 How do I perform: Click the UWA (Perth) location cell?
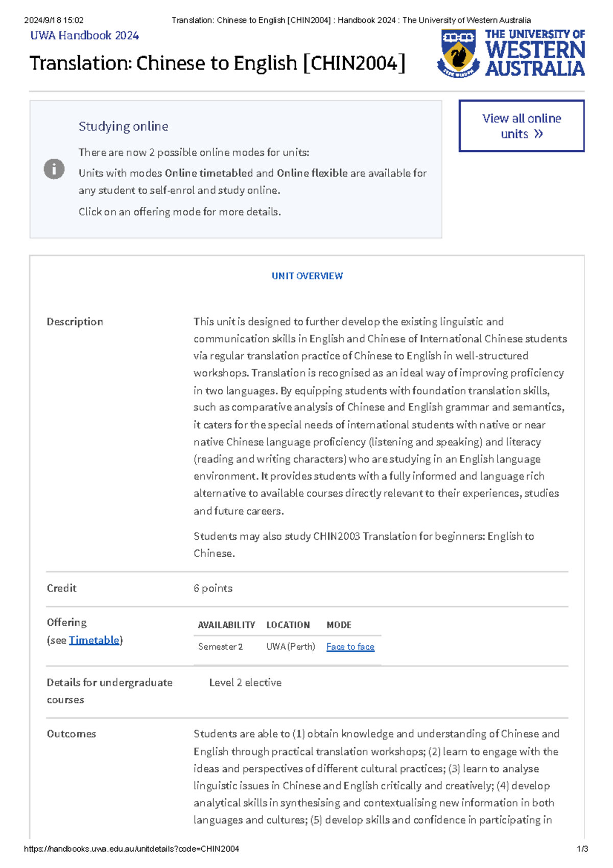click(x=291, y=647)
